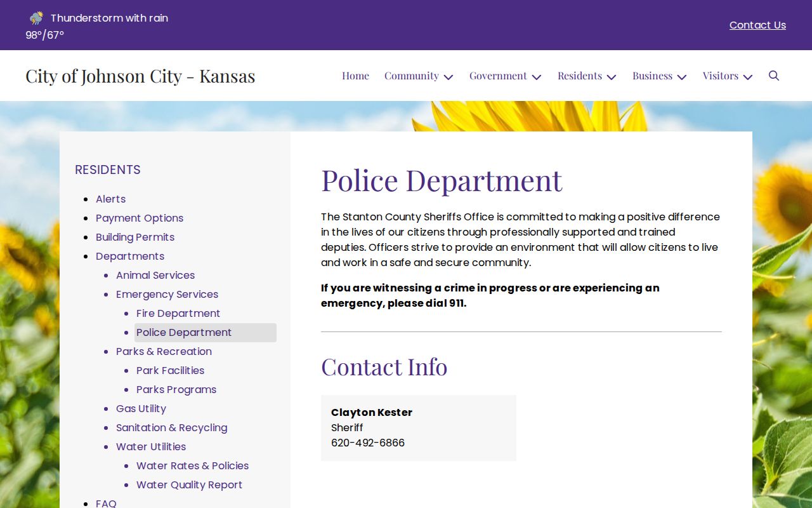The height and width of the screenshot is (508, 812).
Task: Expand the Residents menu chevron
Action: (x=612, y=77)
